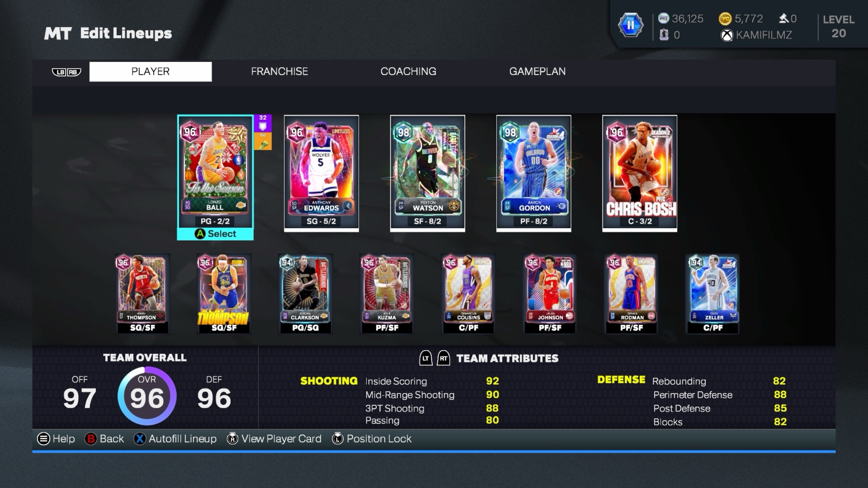The width and height of the screenshot is (868, 488).
Task: Click the OFF 97 rating
Action: 80,393
